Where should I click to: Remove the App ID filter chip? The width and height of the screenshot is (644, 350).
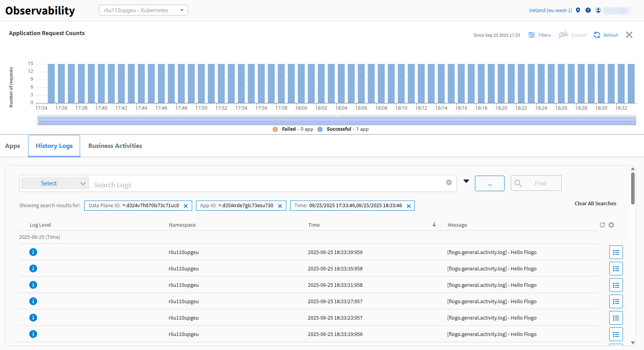click(x=280, y=206)
